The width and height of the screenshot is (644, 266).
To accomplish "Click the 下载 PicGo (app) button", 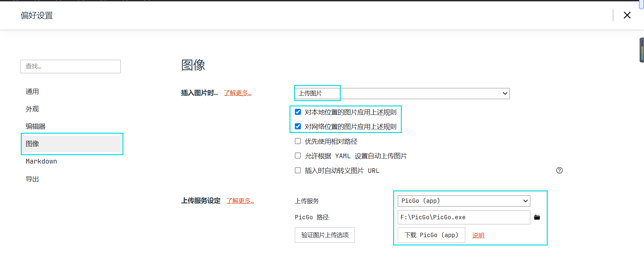I will (x=431, y=235).
